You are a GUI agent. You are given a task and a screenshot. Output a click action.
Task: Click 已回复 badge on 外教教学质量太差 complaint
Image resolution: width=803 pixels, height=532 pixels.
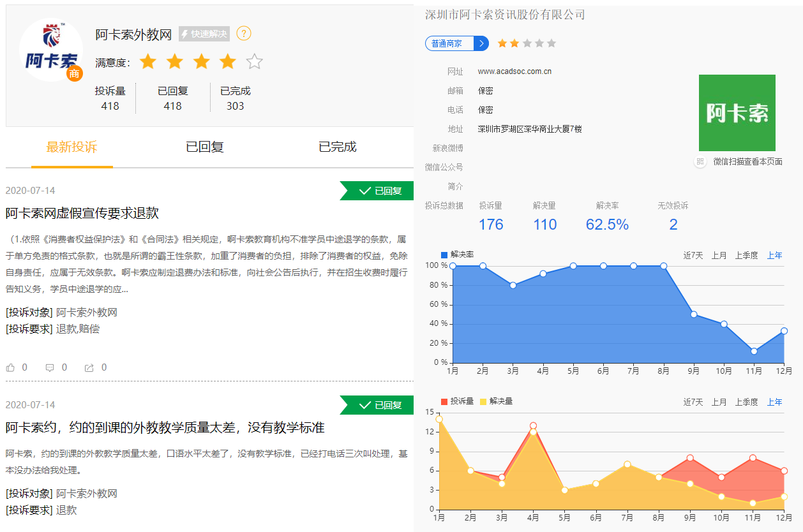(x=377, y=405)
